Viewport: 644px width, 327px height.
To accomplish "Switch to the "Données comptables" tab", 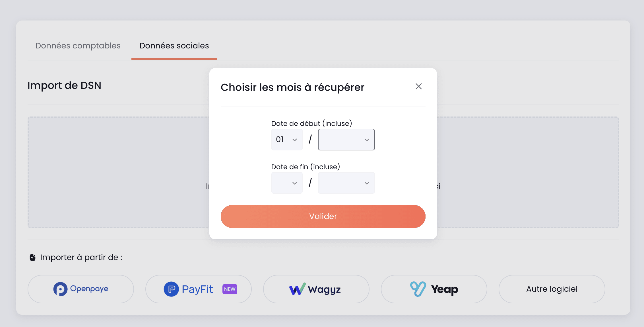I will click(x=78, y=46).
